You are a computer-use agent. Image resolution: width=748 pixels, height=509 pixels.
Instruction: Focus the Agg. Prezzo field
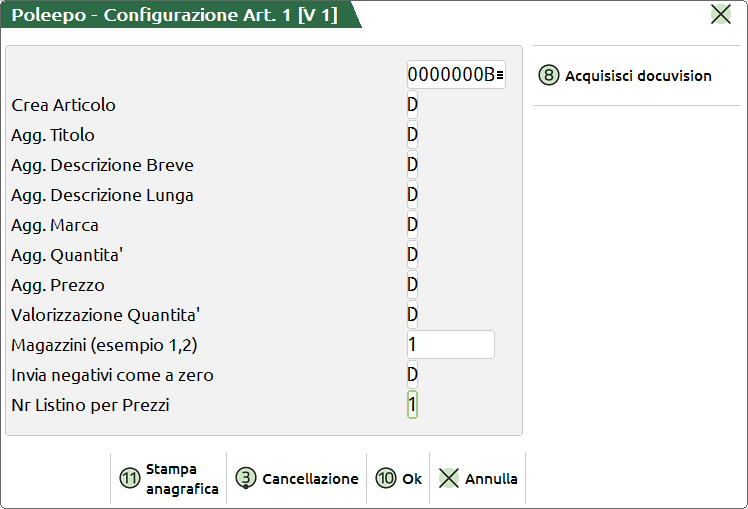(x=412, y=285)
